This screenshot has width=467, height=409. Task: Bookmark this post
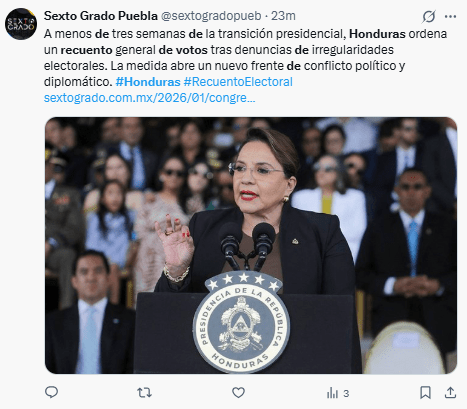point(425,393)
